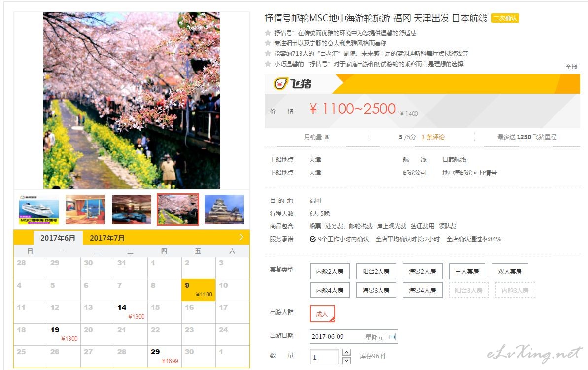Click the Fliggy pig logo icon

[280, 83]
